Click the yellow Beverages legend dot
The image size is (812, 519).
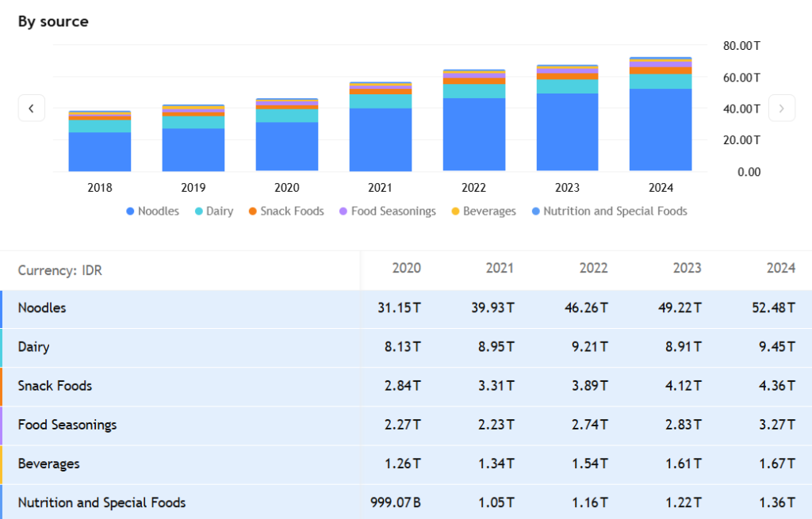pos(455,212)
